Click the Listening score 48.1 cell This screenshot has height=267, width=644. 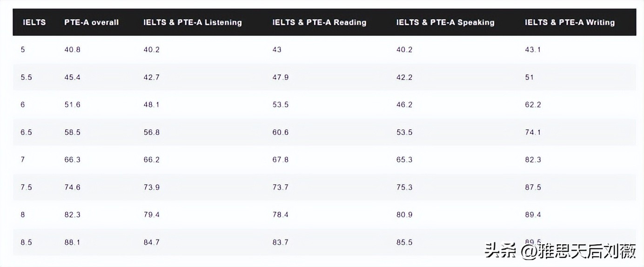(152, 105)
